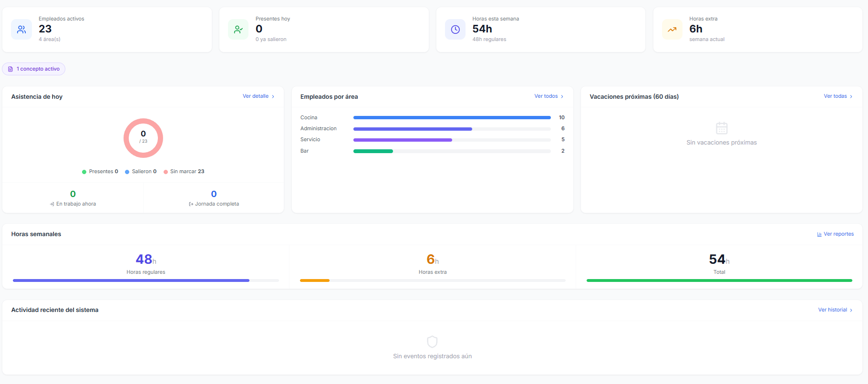Viewport: 868px width, 384px height.
Task: Click the bar chart icon beside Ver reportes
Action: click(x=819, y=234)
